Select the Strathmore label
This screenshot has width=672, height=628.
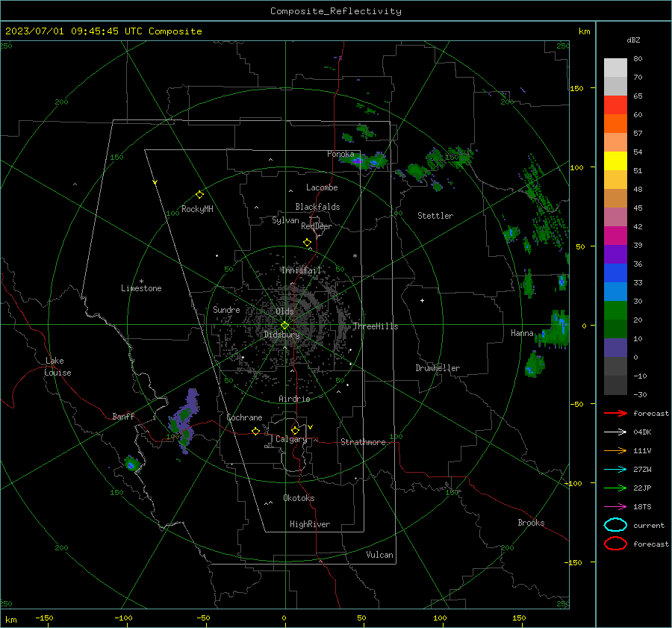pos(363,442)
